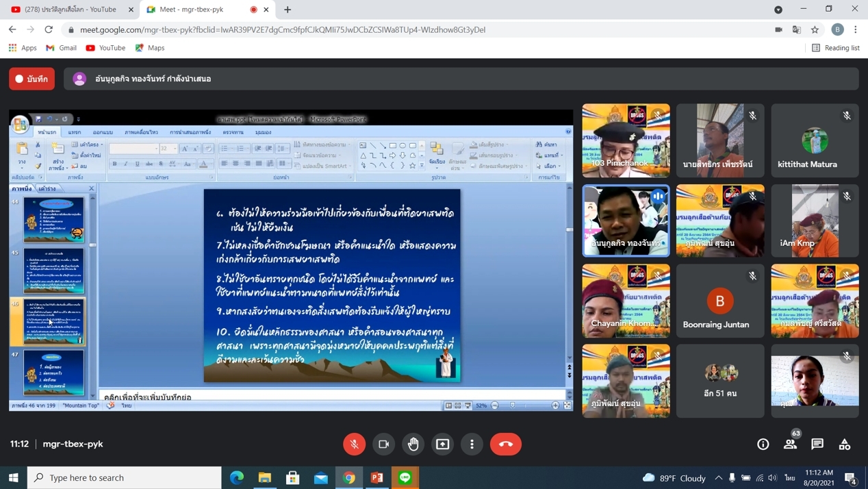Open the three-dot more options menu
Viewport: 868px width, 489px height.
coord(472,444)
